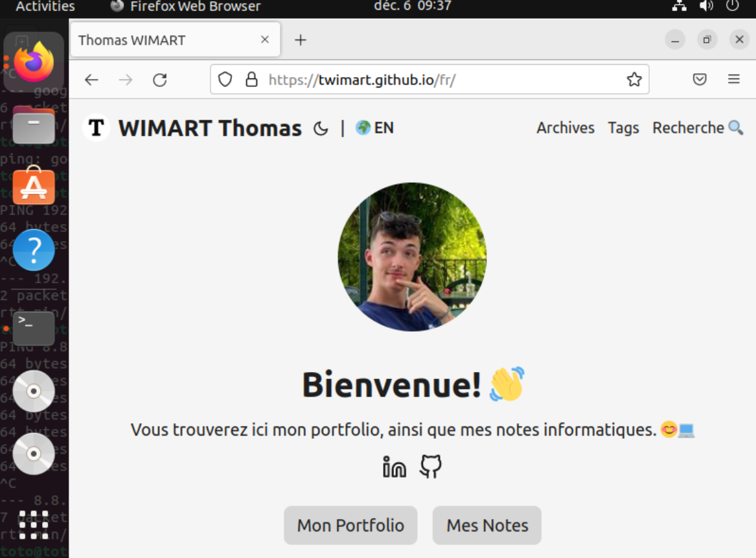Image resolution: width=756 pixels, height=558 pixels.
Task: Close the Thomas WIMART tab
Action: tap(265, 40)
